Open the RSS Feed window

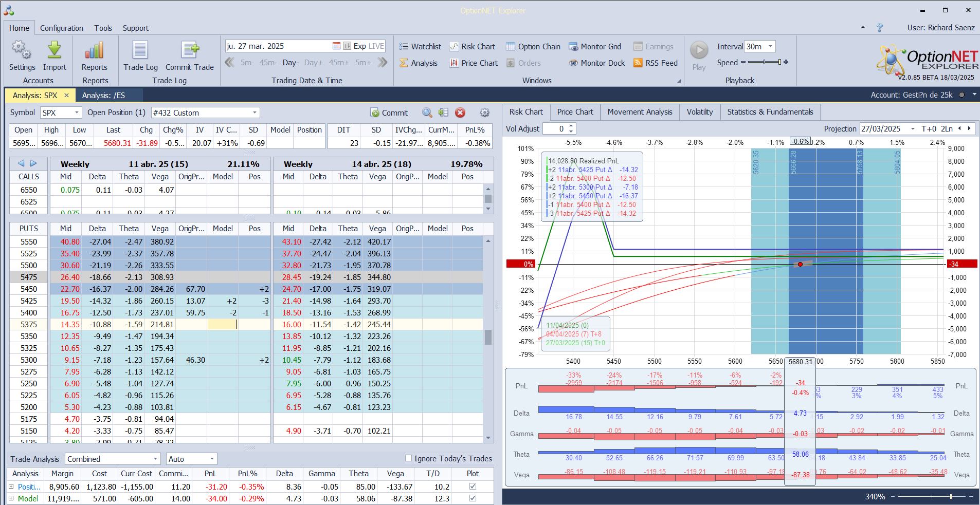[656, 63]
